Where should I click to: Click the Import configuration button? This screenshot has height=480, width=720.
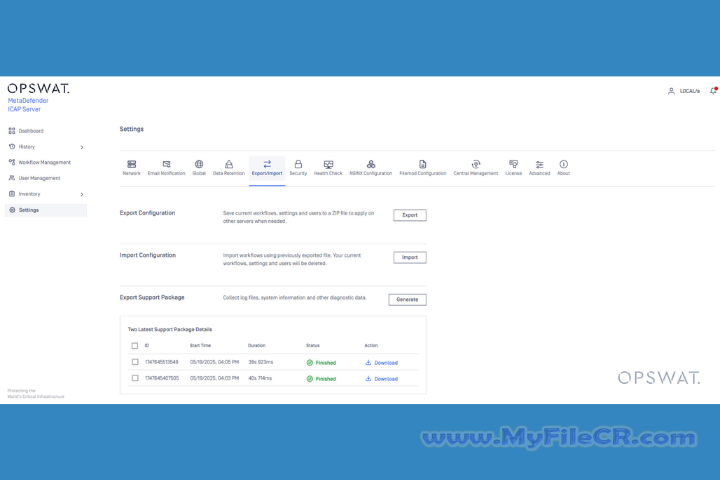(409, 257)
